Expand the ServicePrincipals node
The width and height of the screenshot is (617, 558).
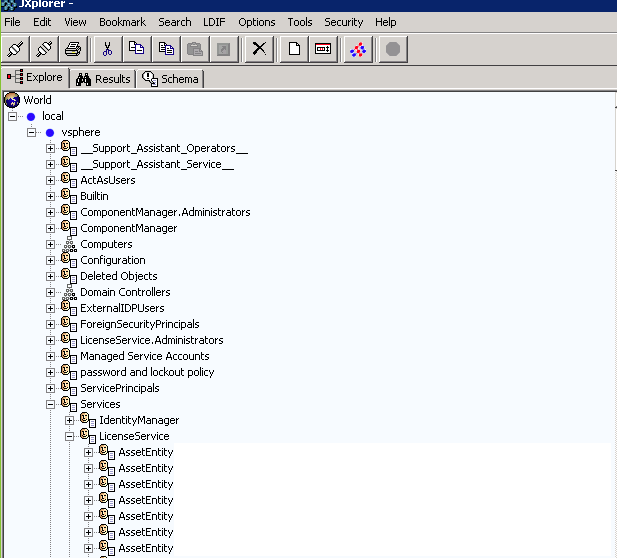[50, 388]
